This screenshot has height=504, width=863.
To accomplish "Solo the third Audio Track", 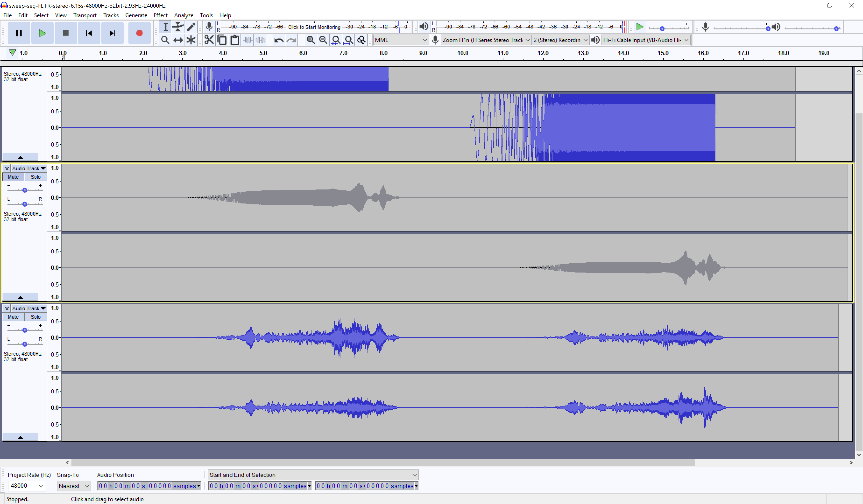I will click(x=35, y=317).
